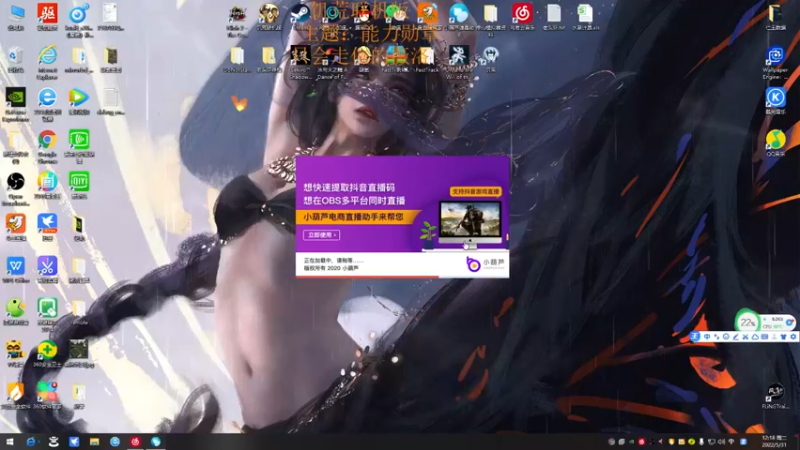This screenshot has height=450, width=800.
Task: Launch the Steam desktop shortcut
Action: pyautogui.click(x=300, y=17)
